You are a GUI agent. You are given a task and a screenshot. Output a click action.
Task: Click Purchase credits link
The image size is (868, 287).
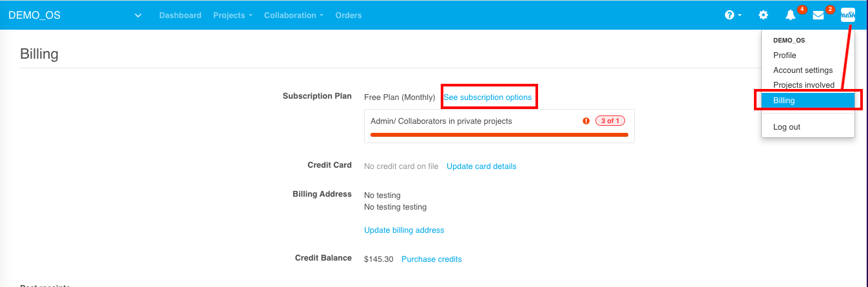pyautogui.click(x=432, y=259)
